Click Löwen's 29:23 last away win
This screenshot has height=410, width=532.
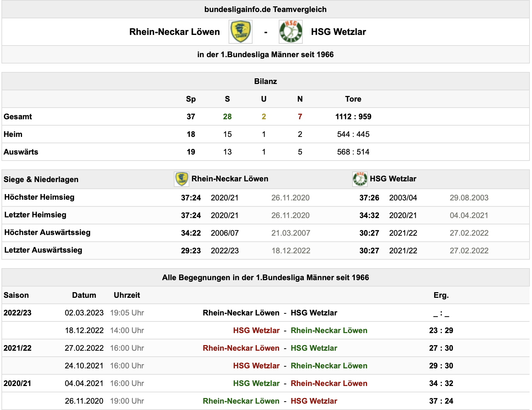pos(191,251)
